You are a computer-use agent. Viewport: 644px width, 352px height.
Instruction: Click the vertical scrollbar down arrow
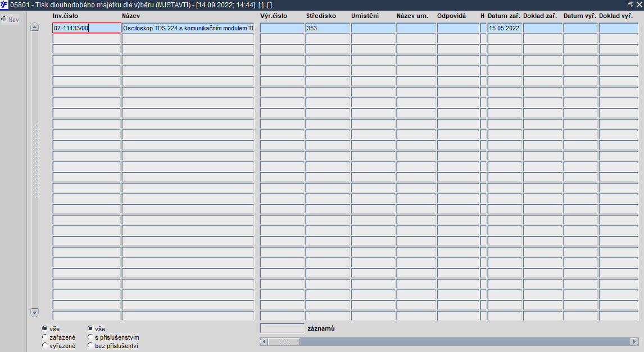[34, 313]
